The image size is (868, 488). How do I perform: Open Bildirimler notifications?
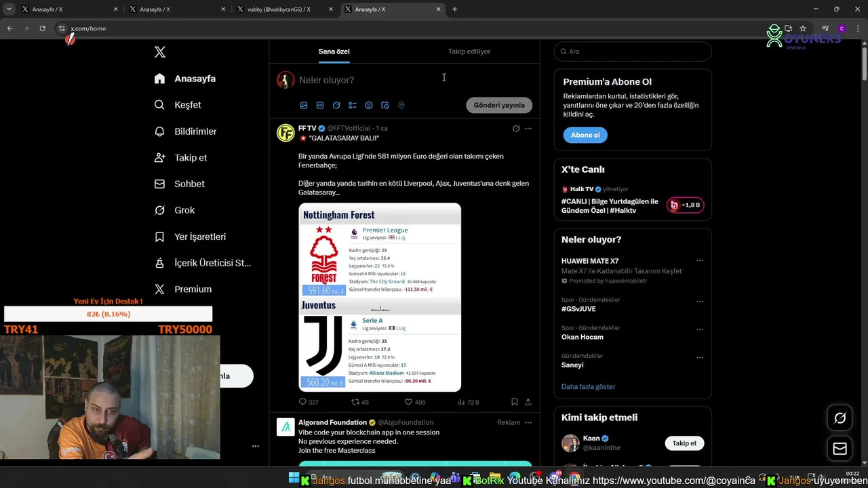point(186,131)
